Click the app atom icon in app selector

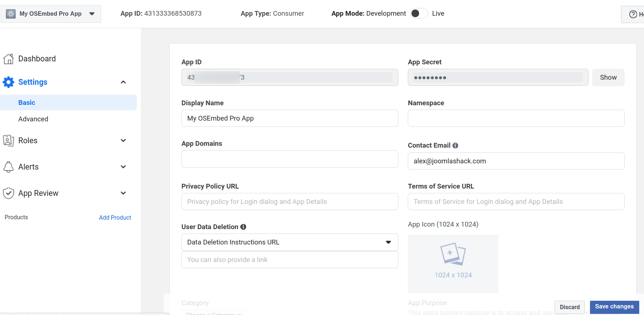(x=11, y=14)
